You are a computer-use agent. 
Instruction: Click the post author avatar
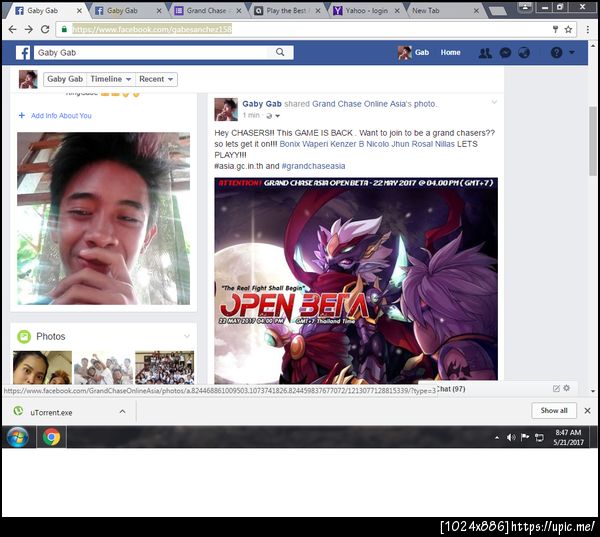coord(226,109)
